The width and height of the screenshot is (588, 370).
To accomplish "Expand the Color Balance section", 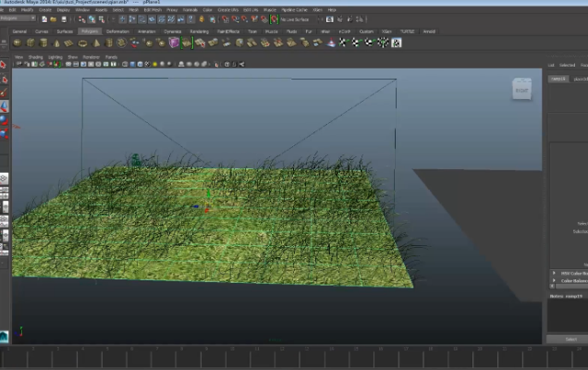I will (566, 281).
